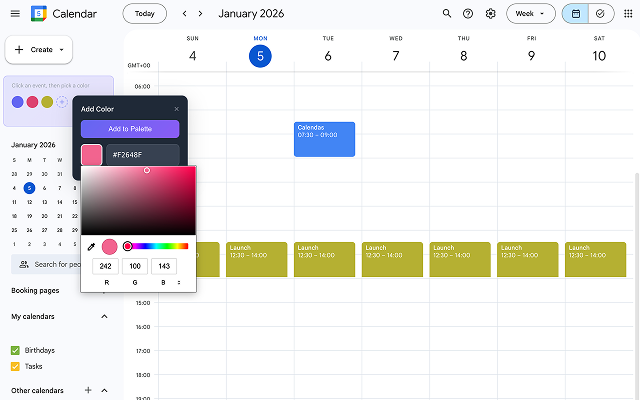Select Friday 9 day header
Screen dimensions: 640x400
point(531,56)
